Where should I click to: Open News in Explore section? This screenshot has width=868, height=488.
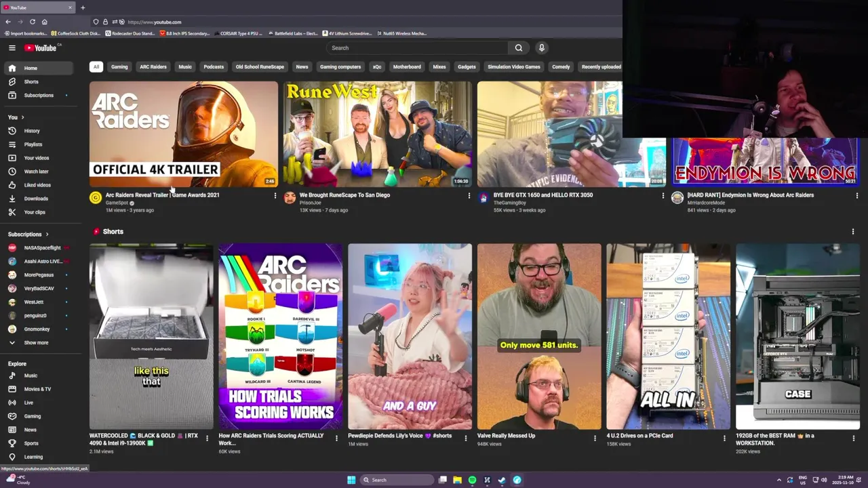[38, 430]
